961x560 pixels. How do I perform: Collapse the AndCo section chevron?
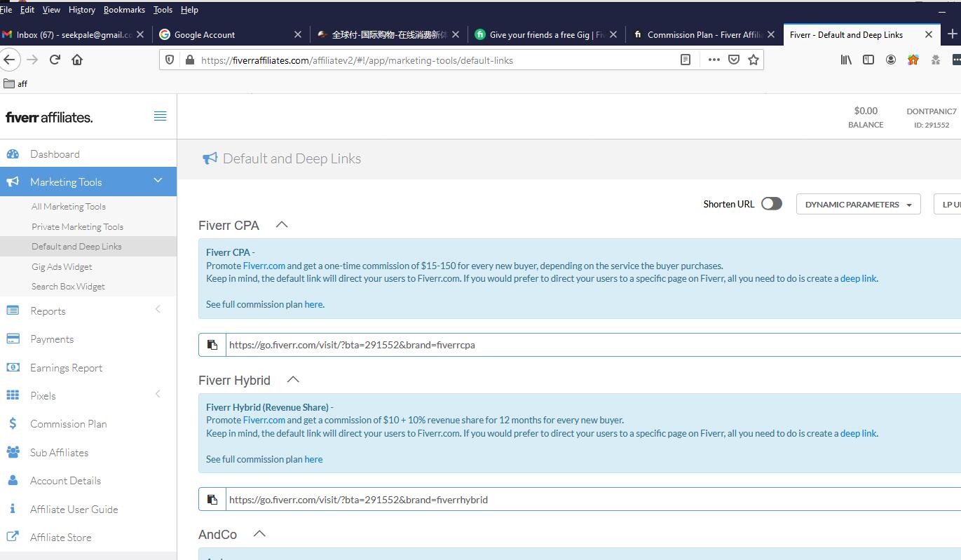point(259,534)
